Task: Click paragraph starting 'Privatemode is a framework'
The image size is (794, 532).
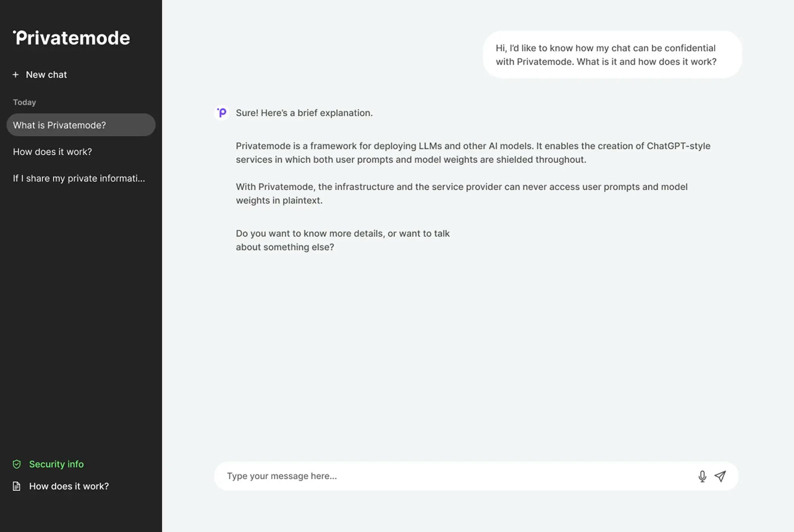Action: pos(472,153)
